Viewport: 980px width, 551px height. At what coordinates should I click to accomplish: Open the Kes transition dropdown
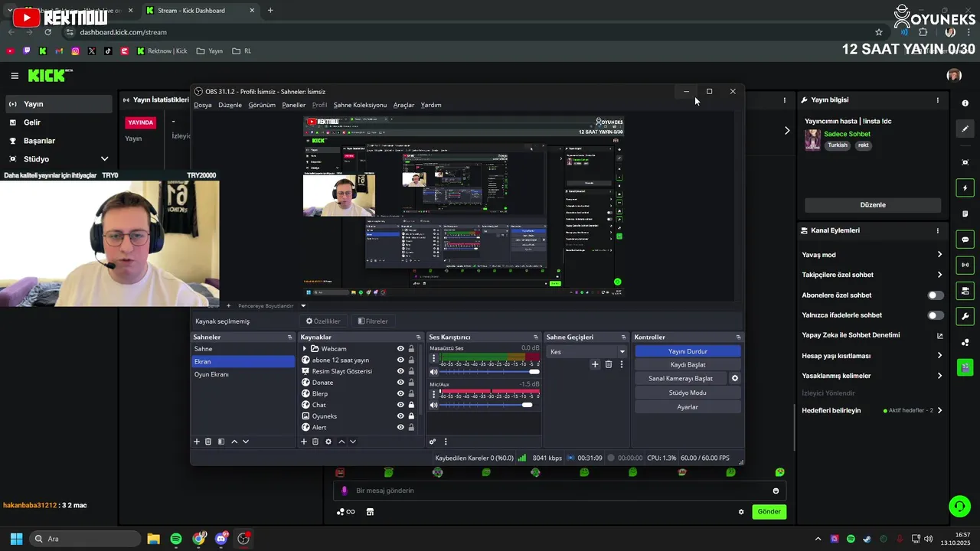[x=587, y=352]
